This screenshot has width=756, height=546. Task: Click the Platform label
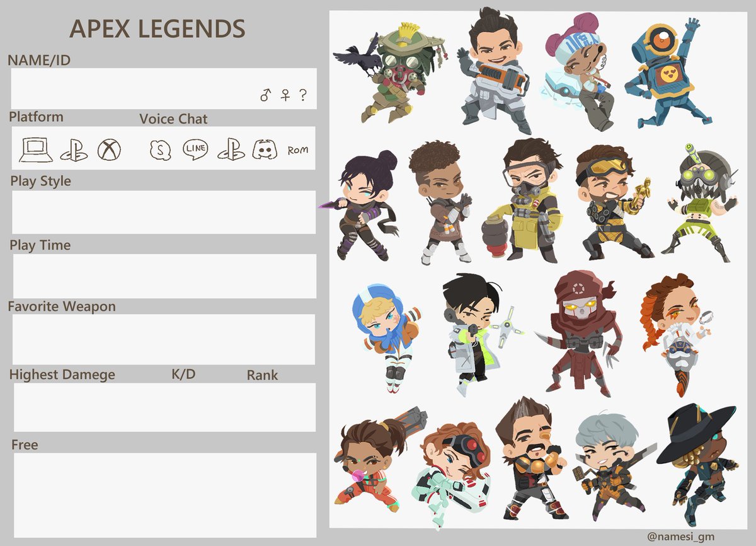[37, 117]
